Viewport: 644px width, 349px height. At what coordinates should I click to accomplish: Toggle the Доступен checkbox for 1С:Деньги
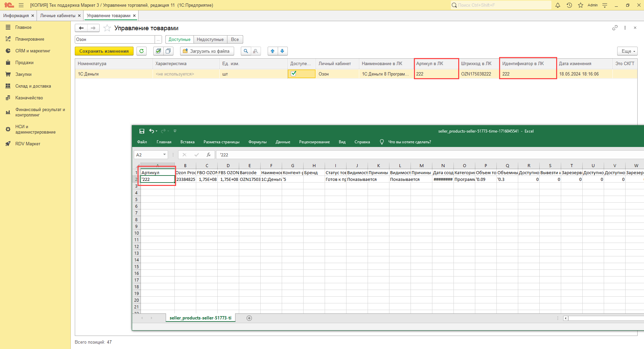click(293, 73)
